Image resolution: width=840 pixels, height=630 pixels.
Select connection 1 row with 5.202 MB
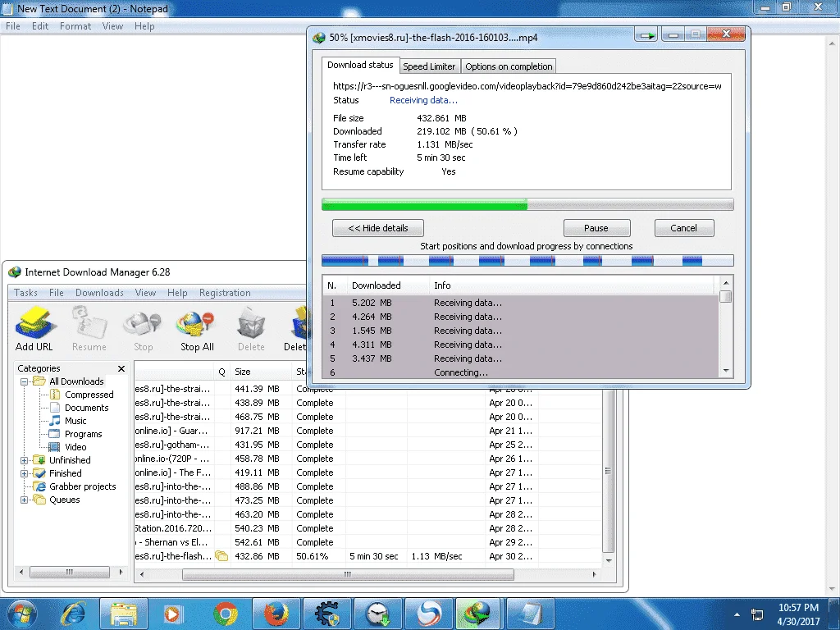521,303
